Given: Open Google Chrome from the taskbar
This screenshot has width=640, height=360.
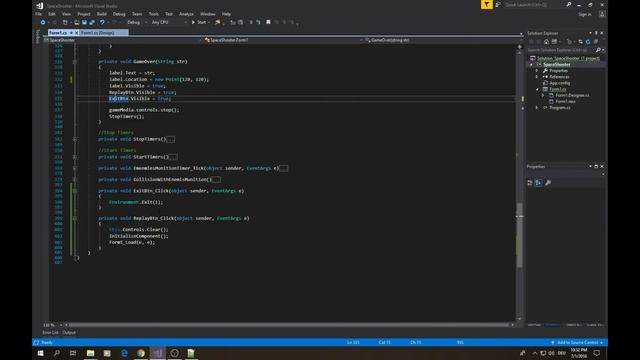Looking at the screenshot, I should point(141,353).
